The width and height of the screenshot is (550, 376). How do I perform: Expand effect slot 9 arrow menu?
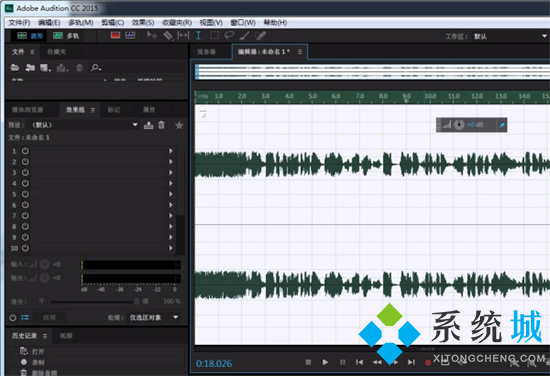click(171, 237)
